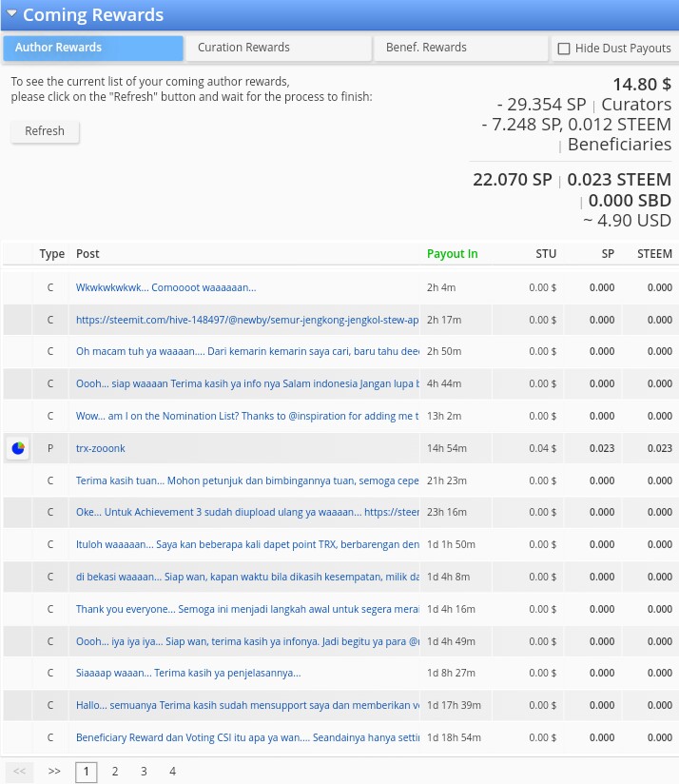Click the STEEM column header
The height and width of the screenshot is (784, 679).
coord(654,254)
